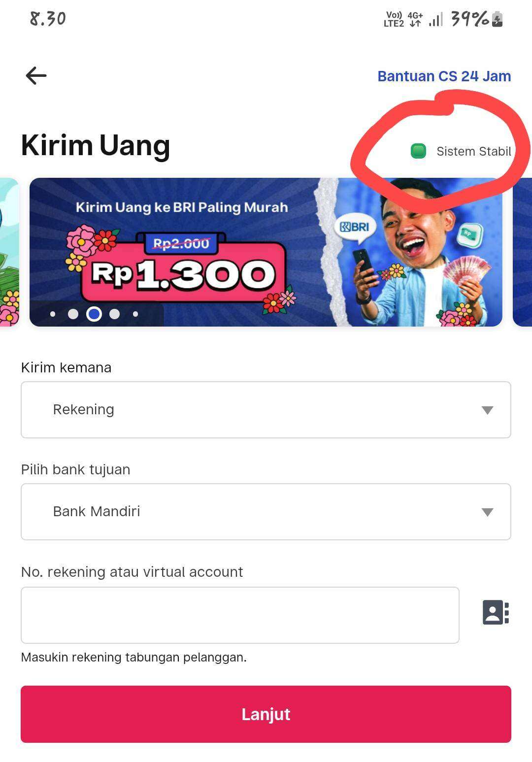Tap the Lanjut button

tap(266, 714)
